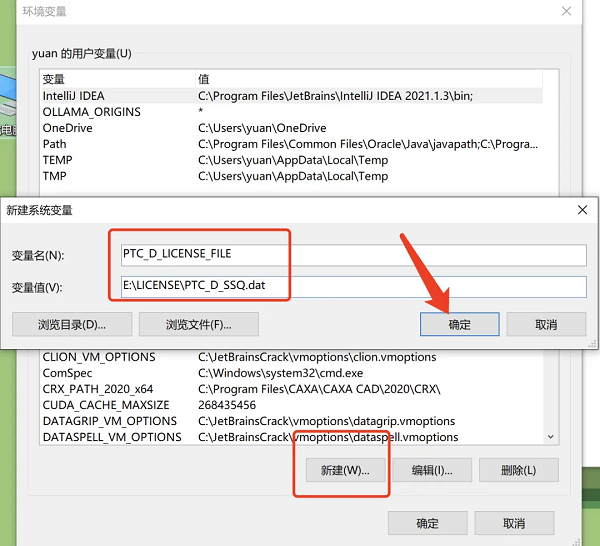Click the 删除(L) button
Viewport: 600px width, 546px height.
pyautogui.click(x=517, y=470)
